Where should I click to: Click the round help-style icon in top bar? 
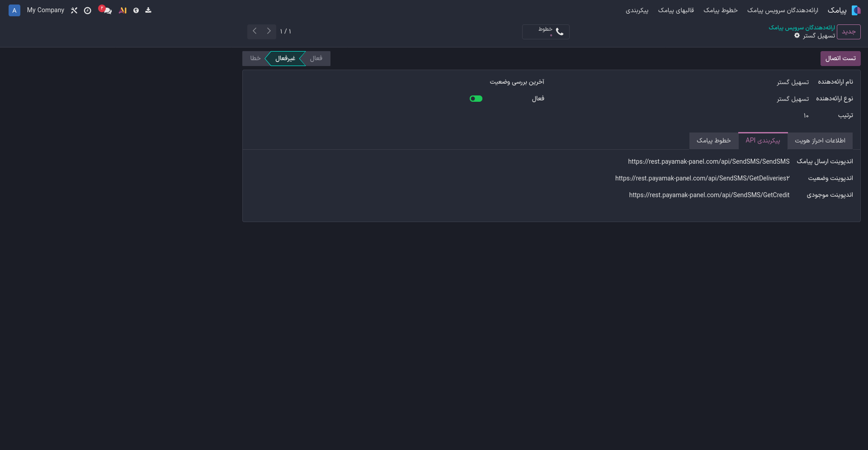pyautogui.click(x=136, y=10)
